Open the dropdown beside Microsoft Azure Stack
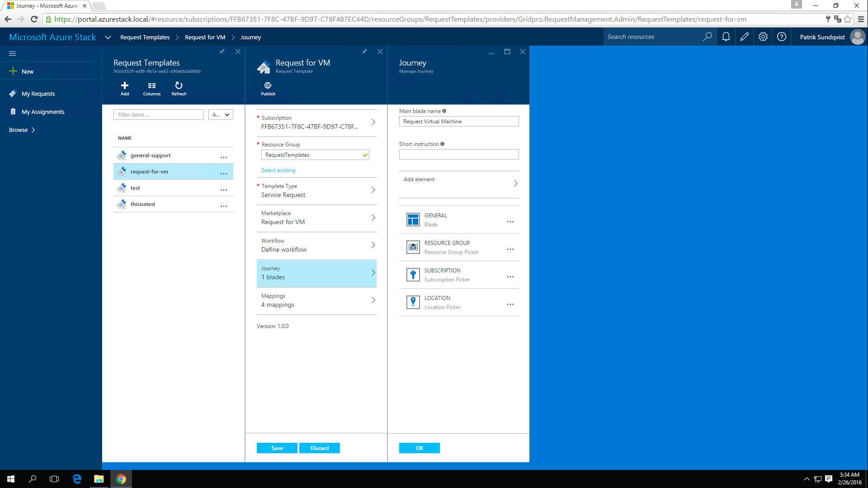Image resolution: width=868 pixels, height=488 pixels. (x=108, y=37)
